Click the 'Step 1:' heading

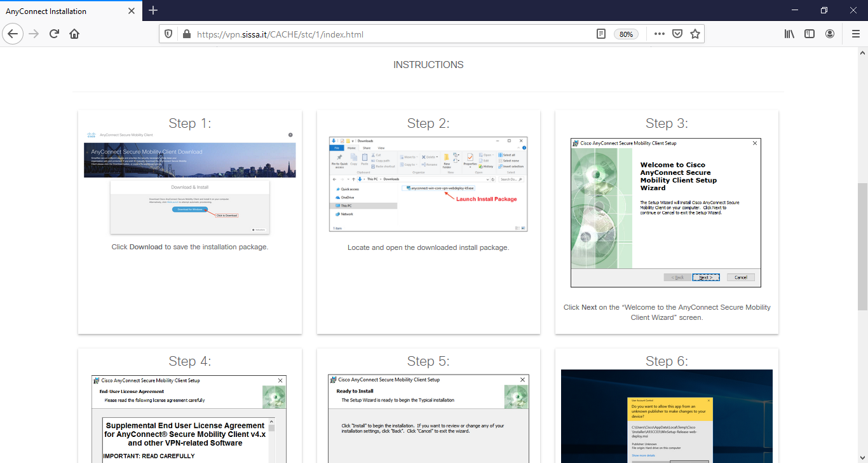click(x=190, y=123)
